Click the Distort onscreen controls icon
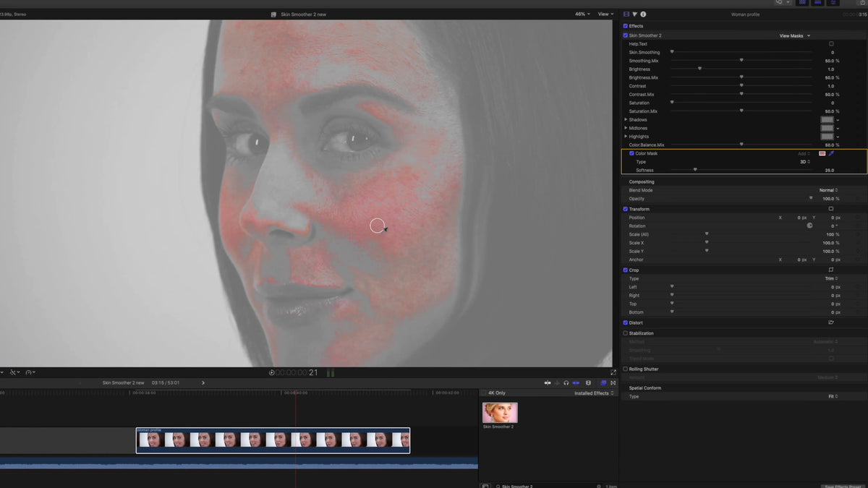Screen dimensions: 868x488 [x=831, y=322]
